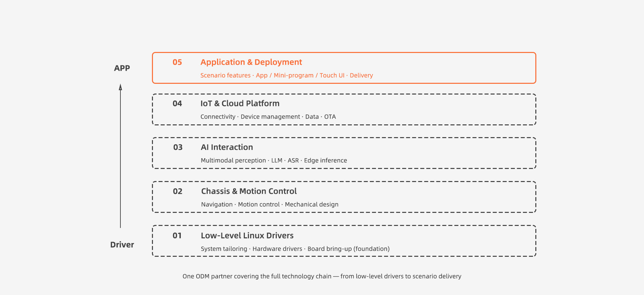Click the number 03 label
The height and width of the screenshot is (295, 644).
[178, 147]
